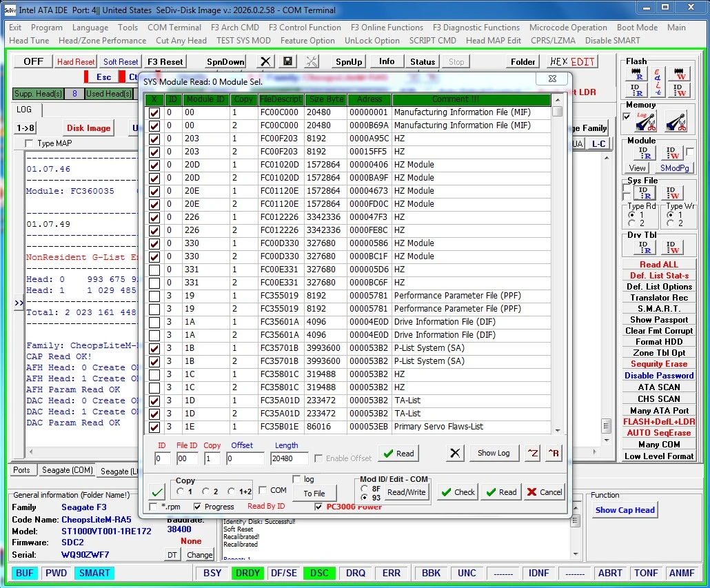Click the Flash chip write icon
Screen dimensions: 710x588
(x=679, y=74)
